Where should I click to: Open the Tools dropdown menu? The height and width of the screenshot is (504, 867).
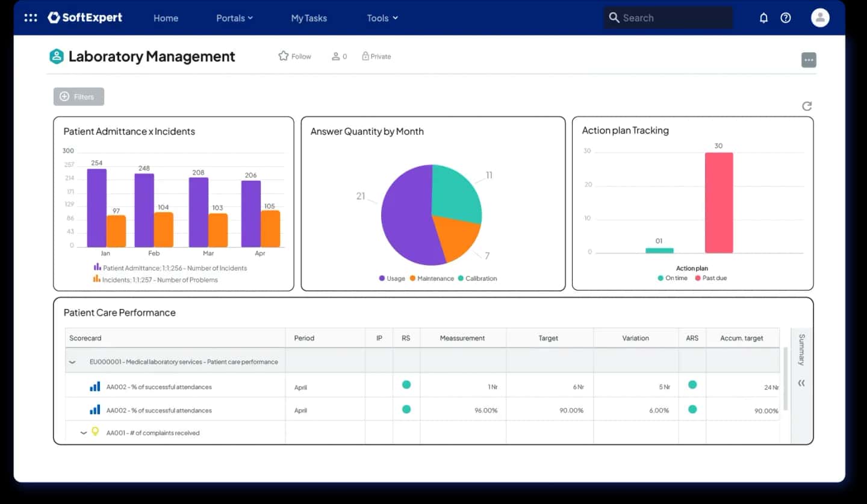[382, 18]
